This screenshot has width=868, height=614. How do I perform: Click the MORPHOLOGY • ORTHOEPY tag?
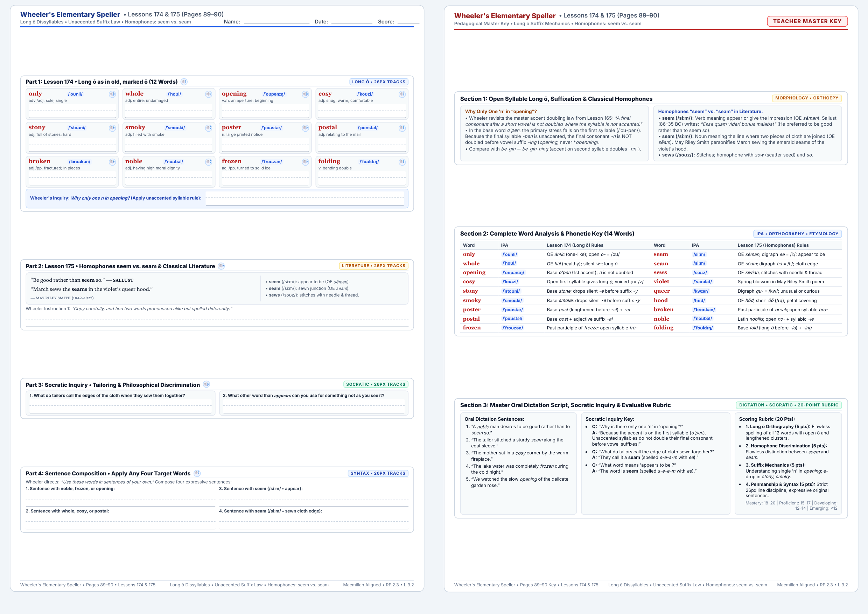[x=806, y=98]
